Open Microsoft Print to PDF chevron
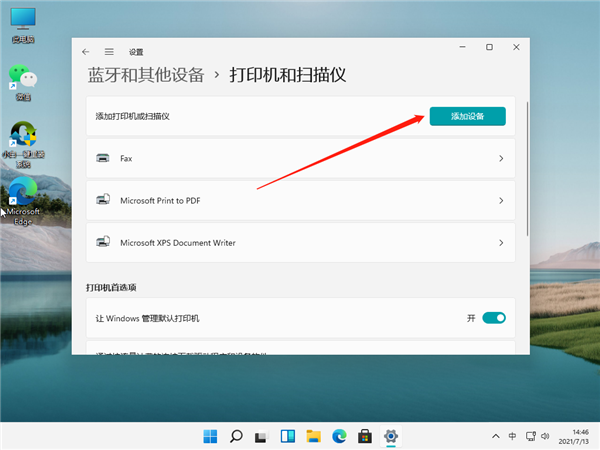The height and width of the screenshot is (450, 600). click(x=500, y=201)
